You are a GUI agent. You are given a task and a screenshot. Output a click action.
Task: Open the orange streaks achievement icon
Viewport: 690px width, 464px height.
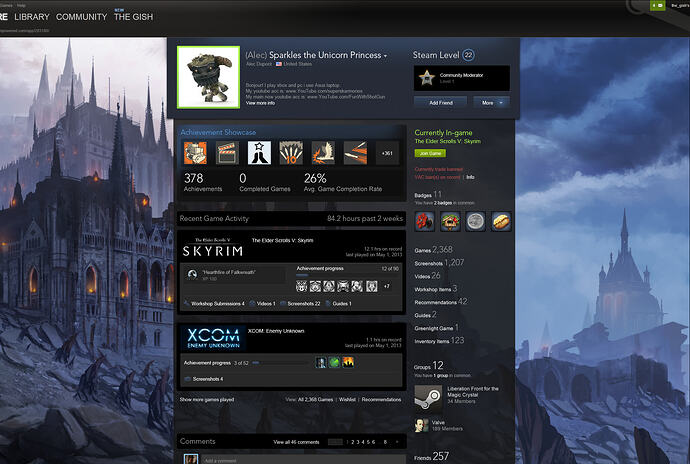[355, 153]
